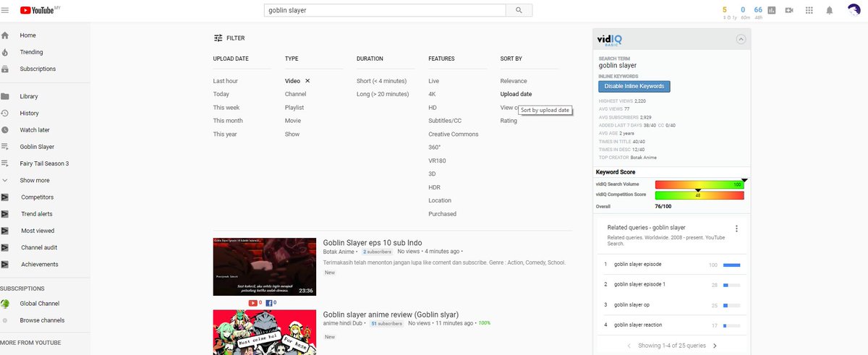
Task: Click the goblin slayer search field
Action: pyautogui.click(x=385, y=10)
